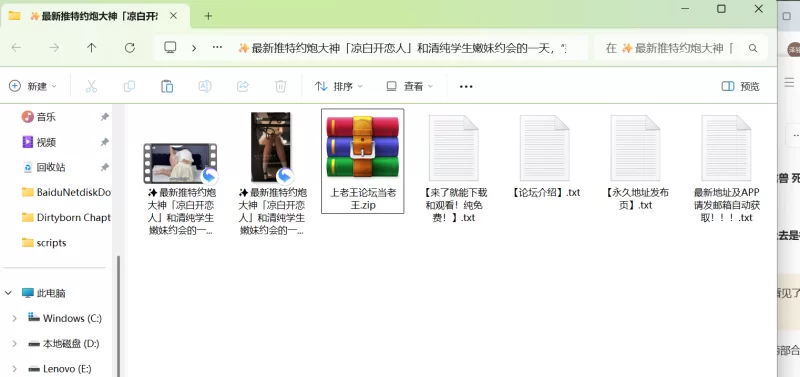
Task: Click the pin icon beside 视频
Action: pyautogui.click(x=105, y=142)
